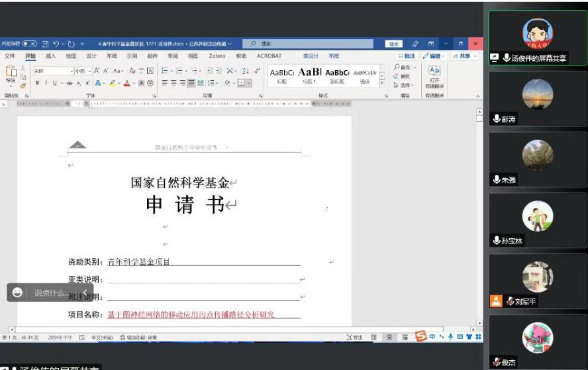This screenshot has width=588, height=370.
Task: Toggle the AutoSave switch in title bar
Action: coord(30,44)
